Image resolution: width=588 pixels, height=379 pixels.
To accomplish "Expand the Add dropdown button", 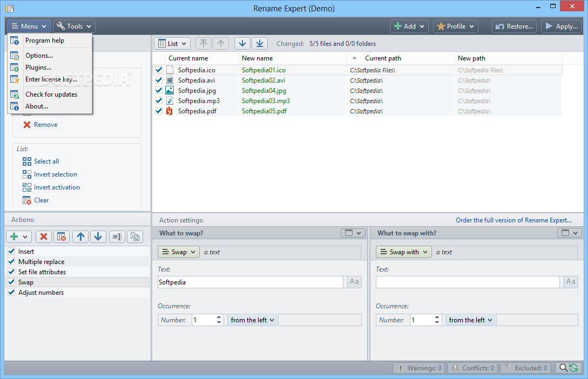I will click(409, 26).
